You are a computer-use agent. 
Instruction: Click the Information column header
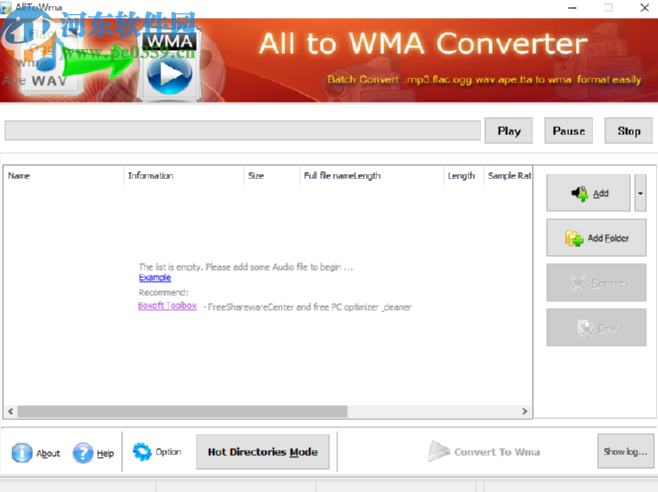[x=184, y=175]
